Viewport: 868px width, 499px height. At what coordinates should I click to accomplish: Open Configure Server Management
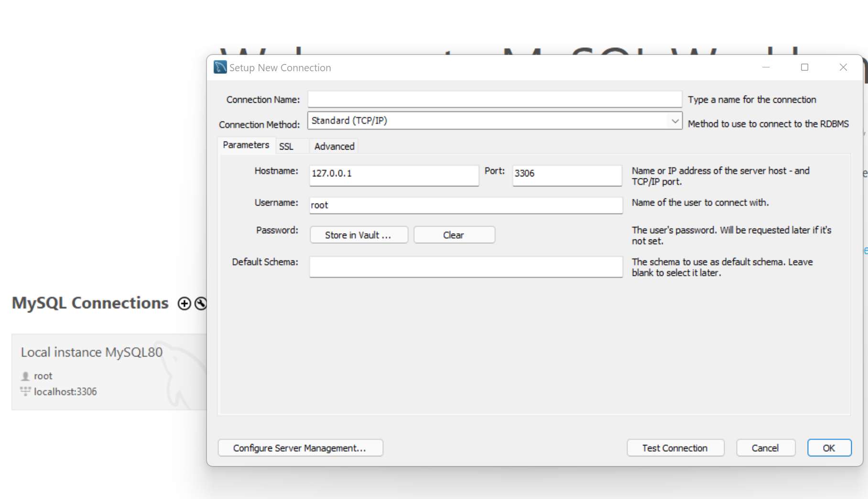tap(300, 448)
